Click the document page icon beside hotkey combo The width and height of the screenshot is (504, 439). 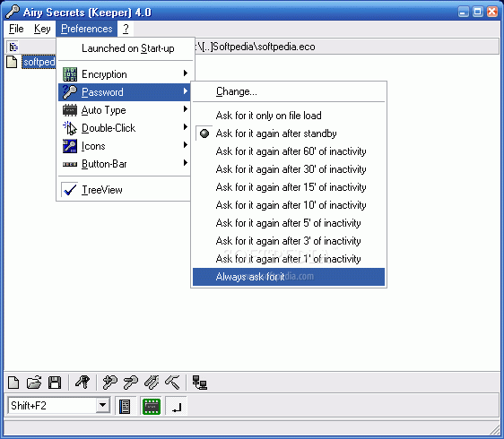[125, 407]
